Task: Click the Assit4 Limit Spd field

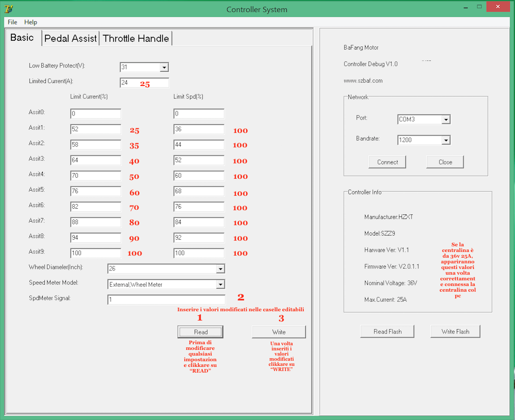Action: [x=199, y=176]
